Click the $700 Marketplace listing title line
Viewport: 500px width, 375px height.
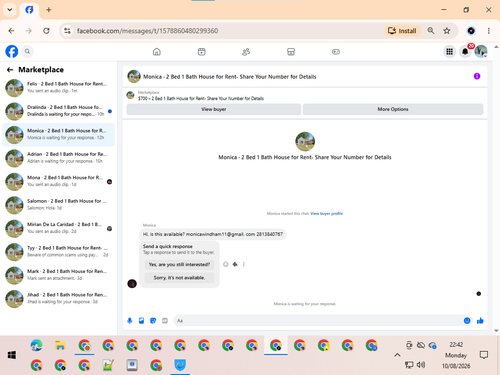(x=201, y=98)
